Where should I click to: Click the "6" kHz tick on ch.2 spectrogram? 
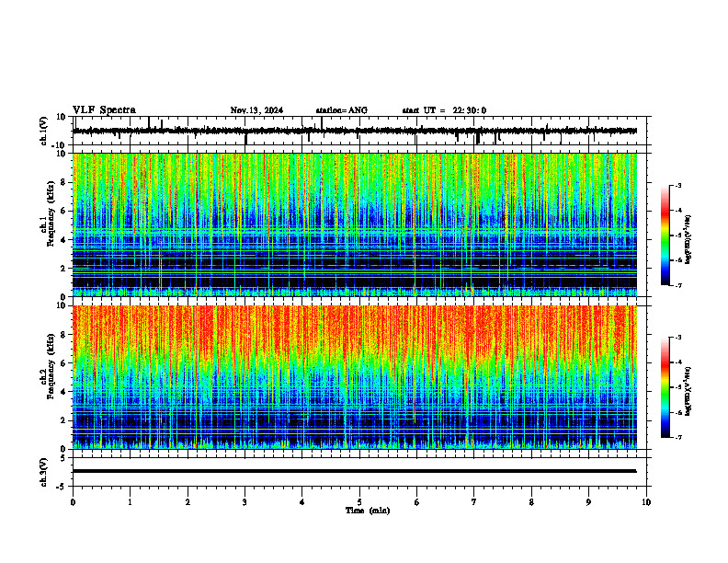(64, 363)
